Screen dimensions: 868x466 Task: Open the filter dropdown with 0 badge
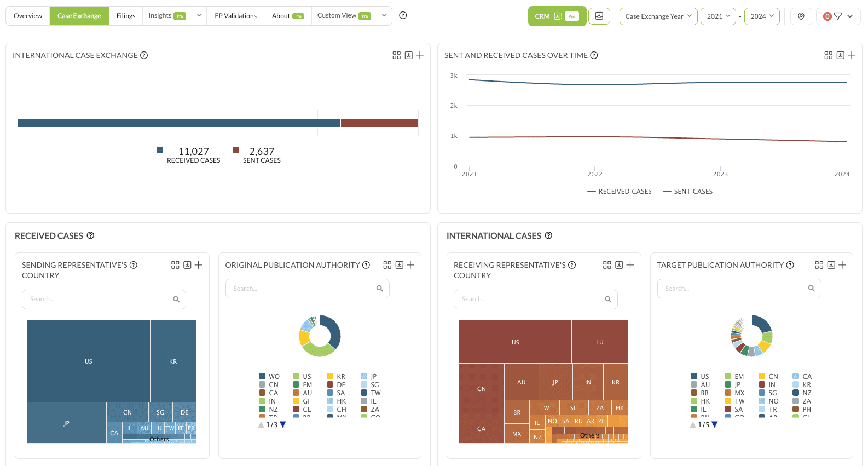[x=838, y=16]
